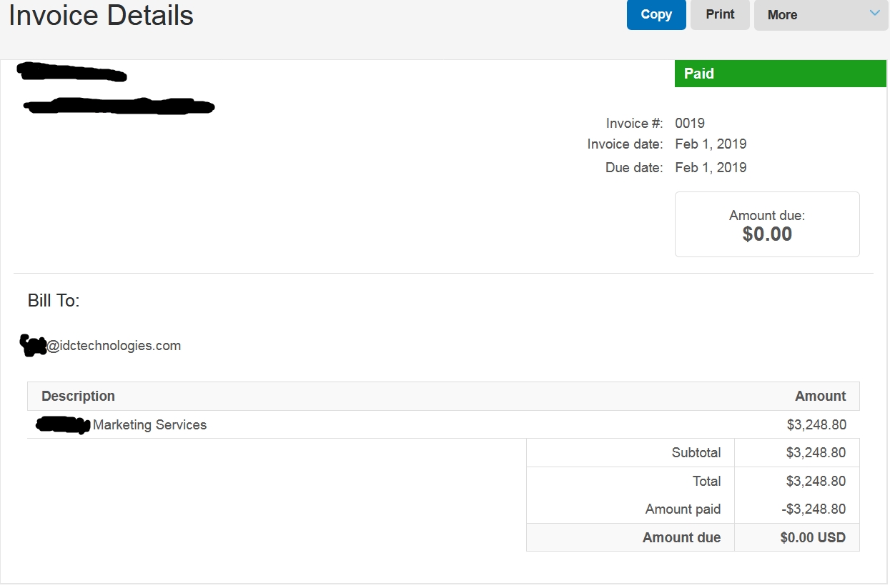Screen dimensions: 890x588
Task: Click the Amount due $0.00 box
Action: 767,224
